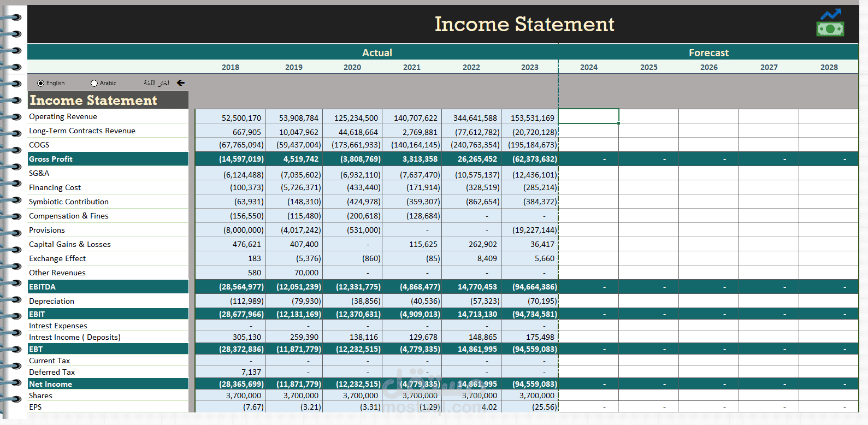Click the Net Income row label
Screen dimensions: 868x425
coord(50,384)
